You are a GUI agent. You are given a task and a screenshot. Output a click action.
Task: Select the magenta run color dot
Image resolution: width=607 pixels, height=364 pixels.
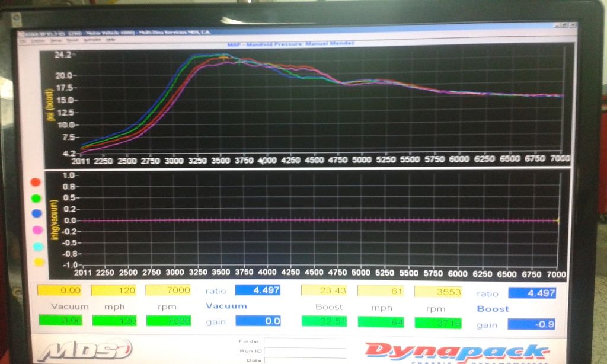click(x=37, y=230)
